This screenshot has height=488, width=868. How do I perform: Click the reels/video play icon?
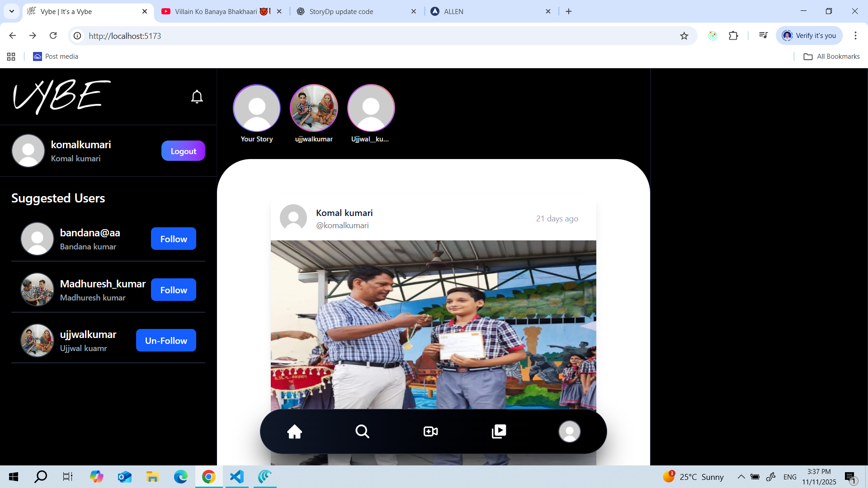tap(499, 431)
